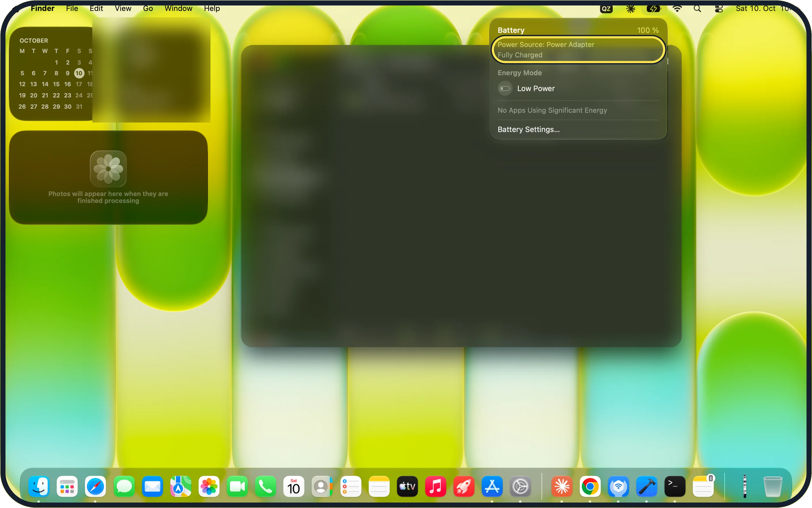Click the highlighted day 10 in the calendar widget
Image resolution: width=812 pixels, height=508 pixels.
point(79,73)
